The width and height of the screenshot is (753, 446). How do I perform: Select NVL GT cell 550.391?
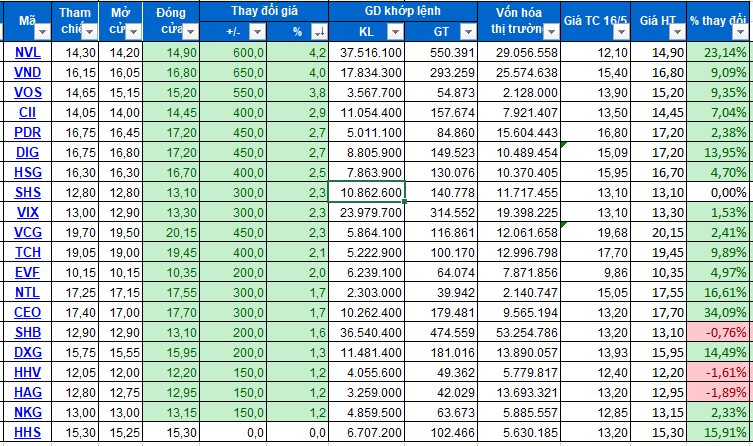[441, 52]
